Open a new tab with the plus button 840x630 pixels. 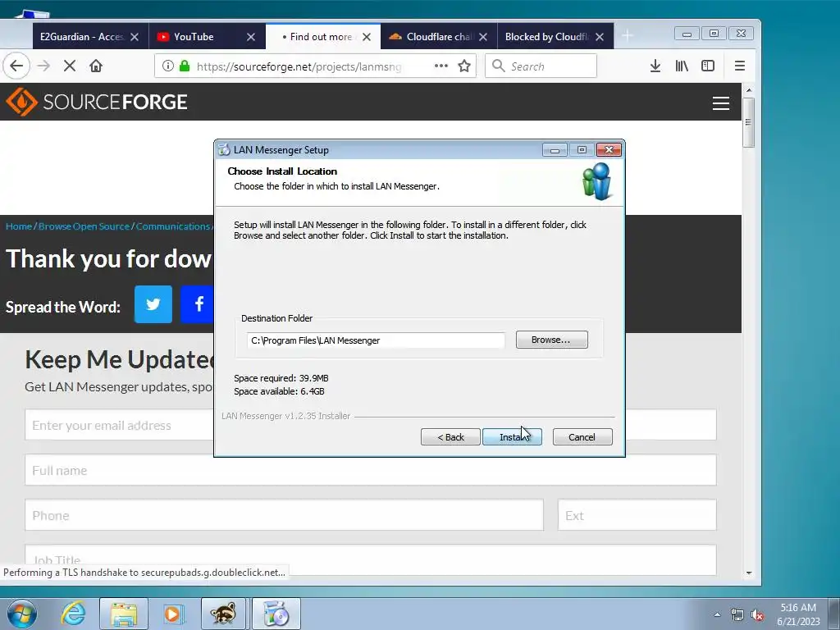628,36
